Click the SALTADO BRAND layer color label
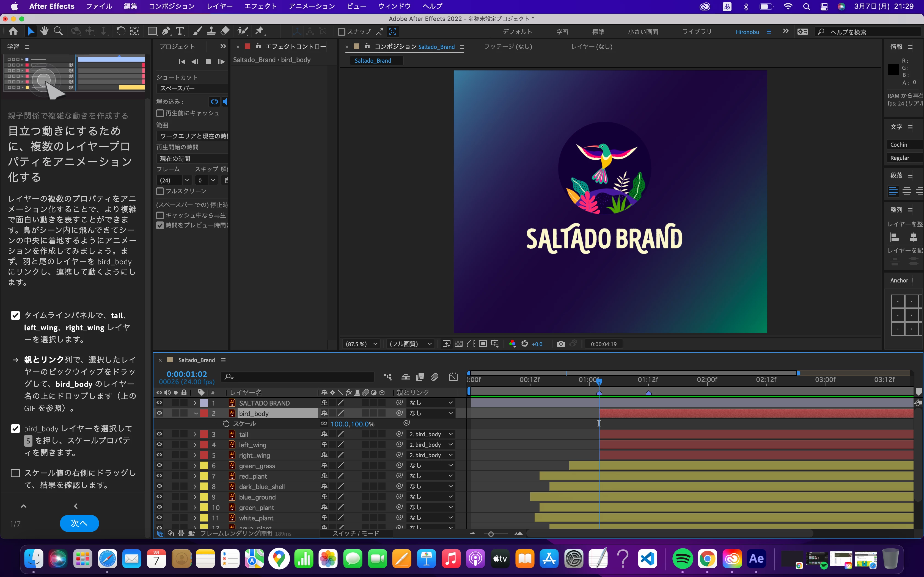 pos(204,403)
